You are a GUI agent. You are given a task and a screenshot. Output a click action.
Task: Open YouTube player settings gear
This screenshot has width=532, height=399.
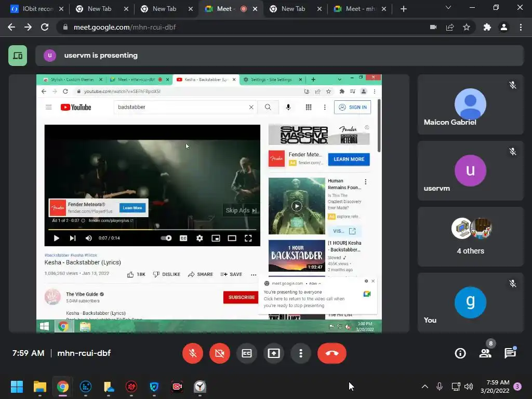coord(199,238)
